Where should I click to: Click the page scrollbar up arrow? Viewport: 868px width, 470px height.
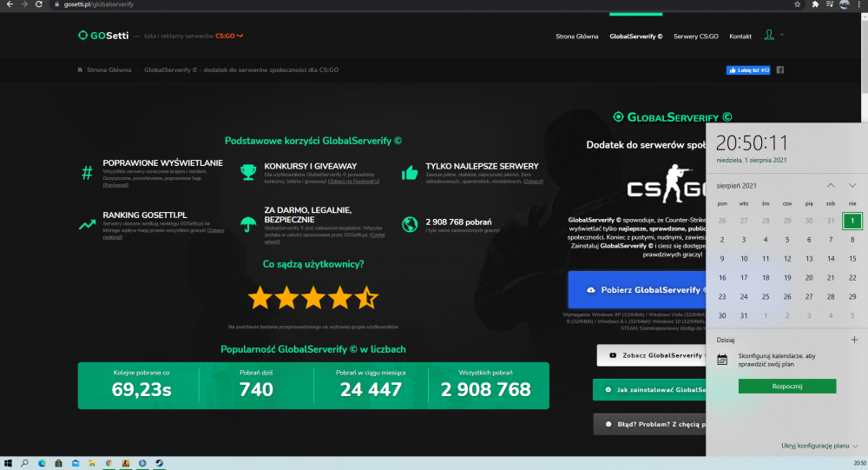865,17
